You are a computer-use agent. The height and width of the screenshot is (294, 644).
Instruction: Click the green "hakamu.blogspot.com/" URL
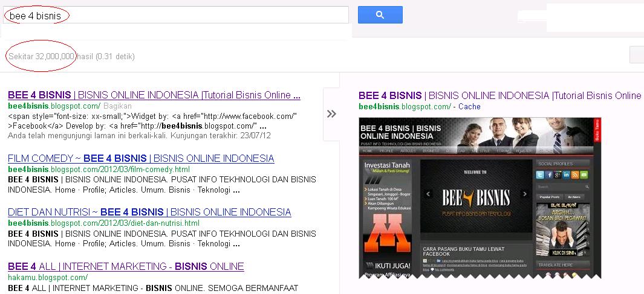[48, 277]
